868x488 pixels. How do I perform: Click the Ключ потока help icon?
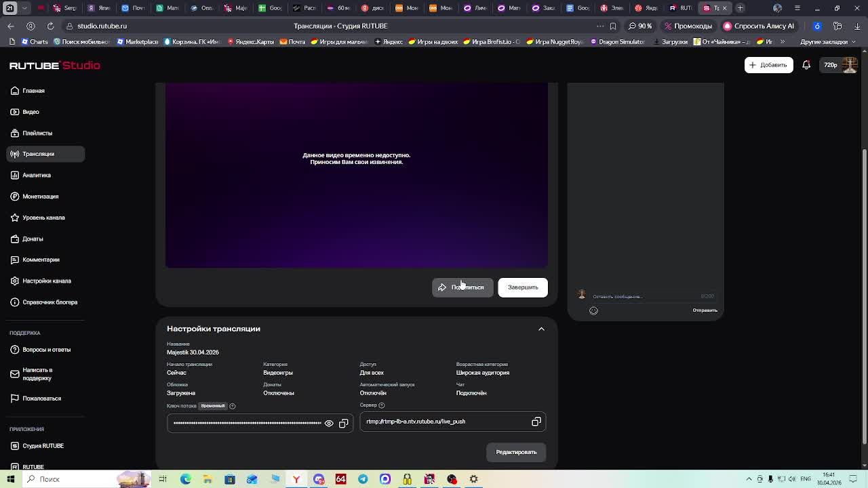click(x=232, y=406)
